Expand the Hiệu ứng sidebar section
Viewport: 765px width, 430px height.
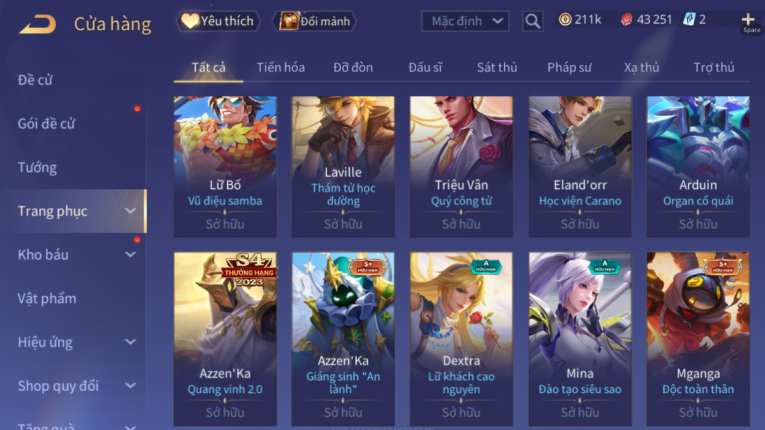click(x=77, y=342)
